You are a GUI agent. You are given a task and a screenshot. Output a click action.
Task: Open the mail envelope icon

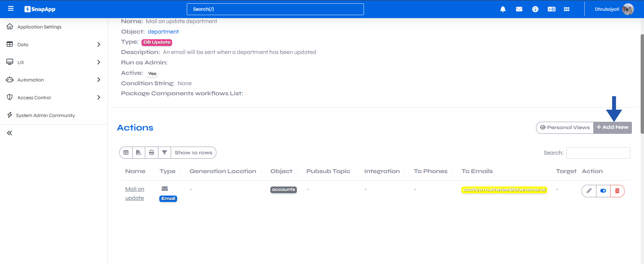click(519, 9)
